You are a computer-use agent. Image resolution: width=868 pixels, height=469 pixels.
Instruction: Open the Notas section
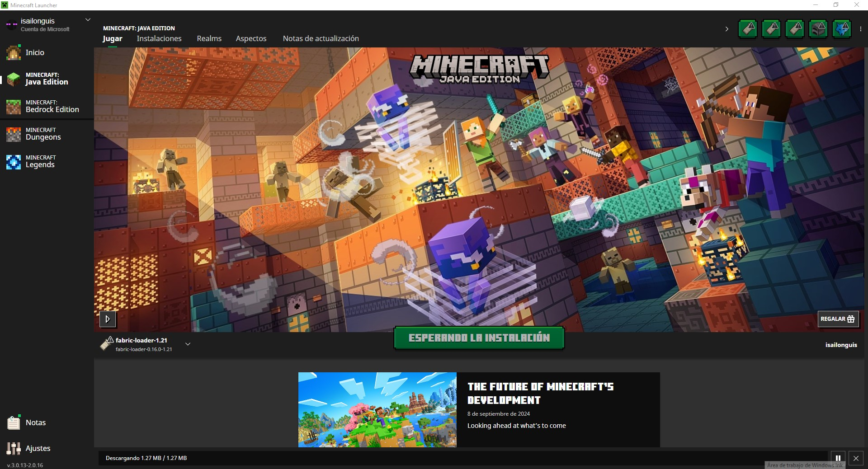[x=47, y=422]
